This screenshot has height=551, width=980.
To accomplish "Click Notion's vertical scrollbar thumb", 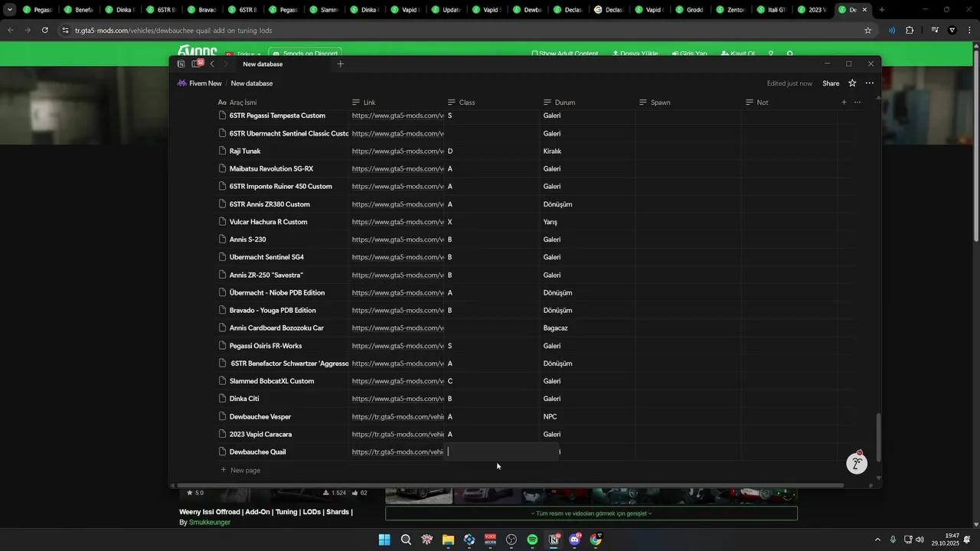I will click(x=878, y=437).
